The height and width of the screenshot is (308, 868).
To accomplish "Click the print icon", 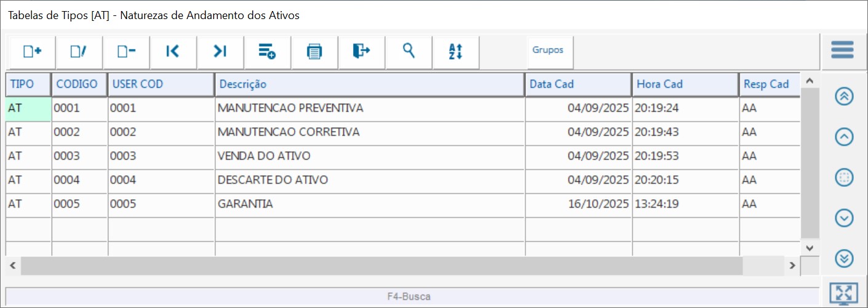I will [314, 52].
